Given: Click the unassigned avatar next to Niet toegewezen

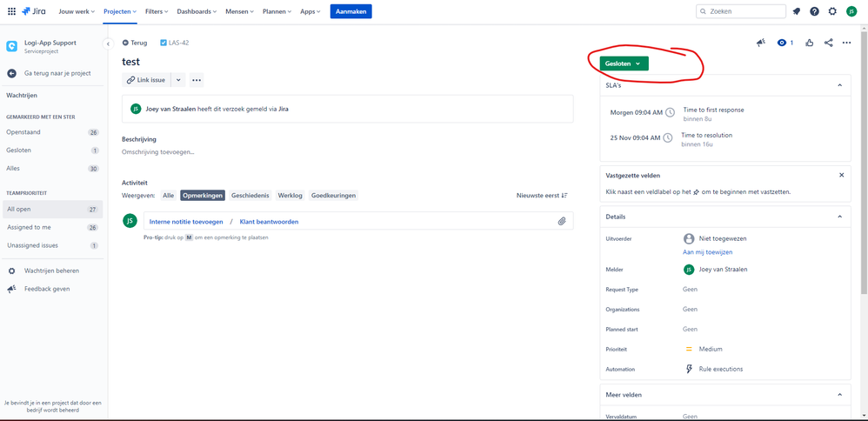Looking at the screenshot, I should point(689,238).
